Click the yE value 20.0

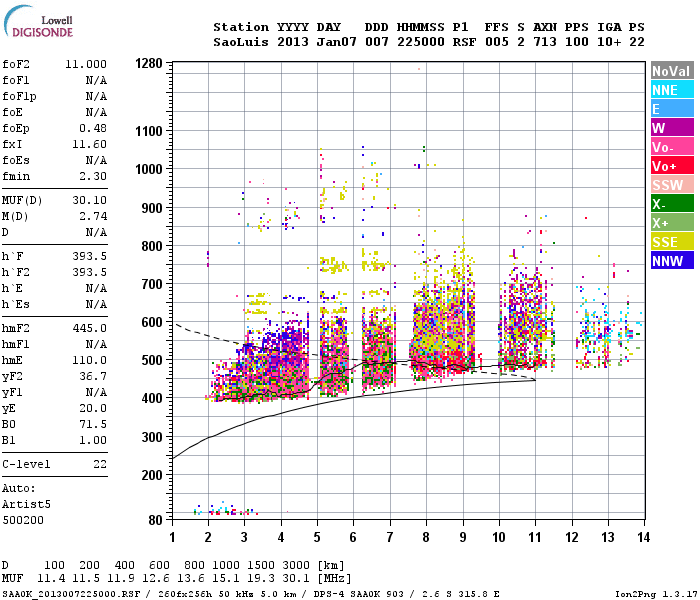[93, 408]
